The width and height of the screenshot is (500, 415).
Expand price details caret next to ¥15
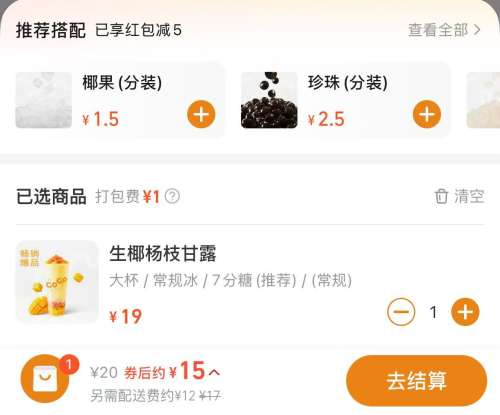(215, 372)
